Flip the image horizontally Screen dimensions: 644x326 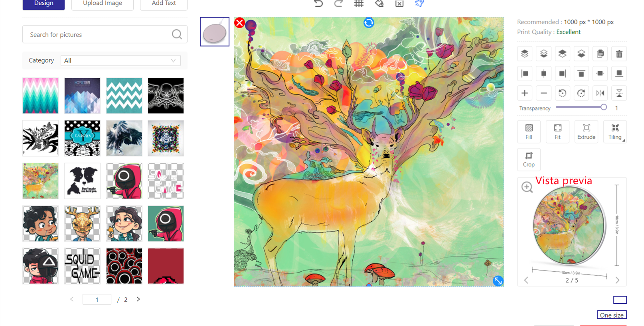pyautogui.click(x=600, y=93)
